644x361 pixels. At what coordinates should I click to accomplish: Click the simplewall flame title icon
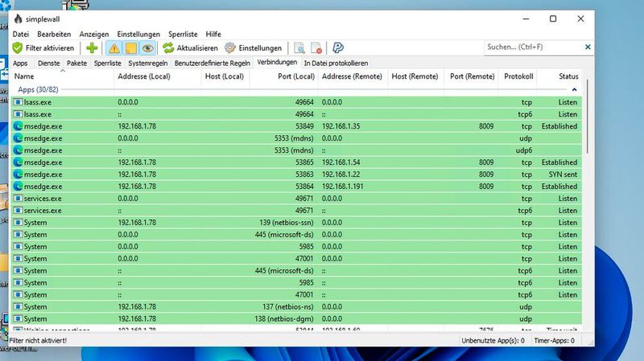tap(18, 18)
